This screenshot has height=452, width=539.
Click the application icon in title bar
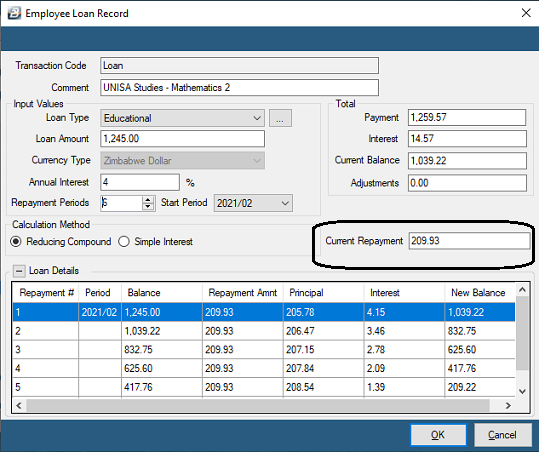pos(14,13)
